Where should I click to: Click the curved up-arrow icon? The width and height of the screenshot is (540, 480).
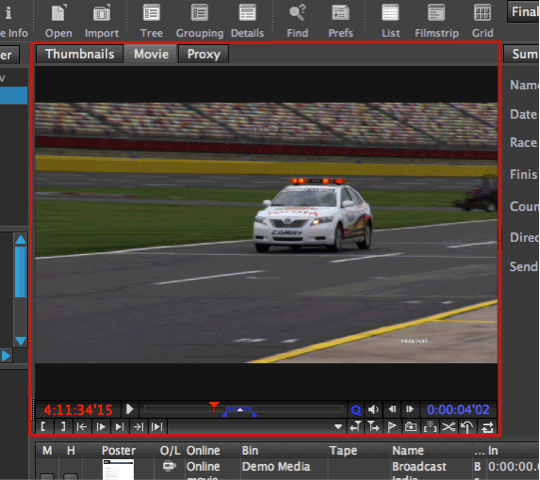(x=467, y=427)
